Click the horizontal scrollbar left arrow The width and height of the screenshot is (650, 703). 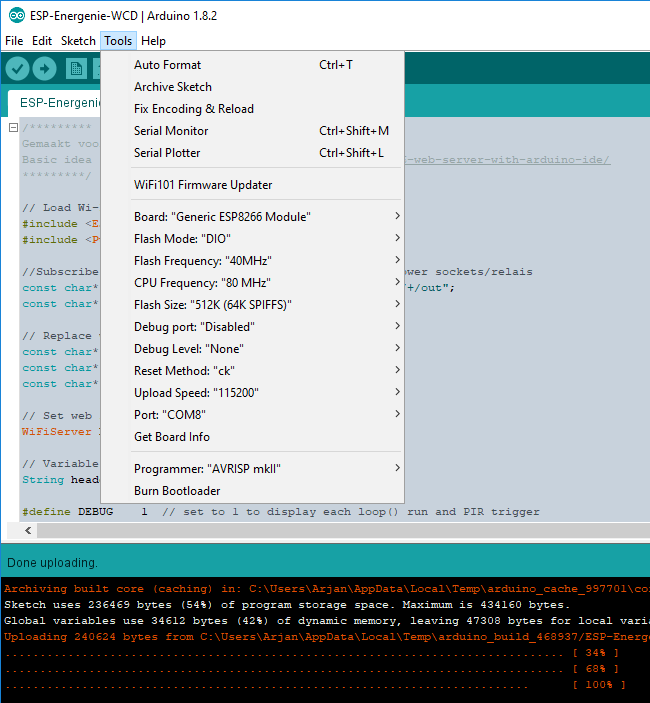(28, 531)
